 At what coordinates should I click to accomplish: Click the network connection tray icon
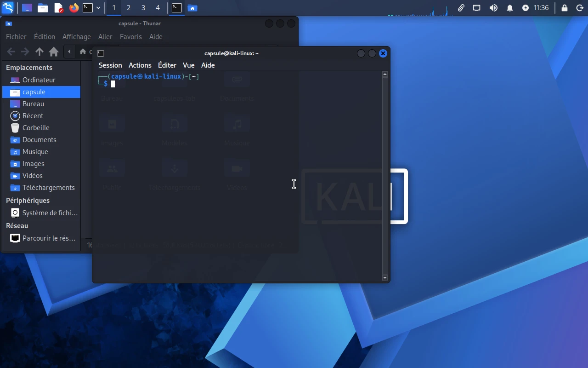(x=477, y=8)
